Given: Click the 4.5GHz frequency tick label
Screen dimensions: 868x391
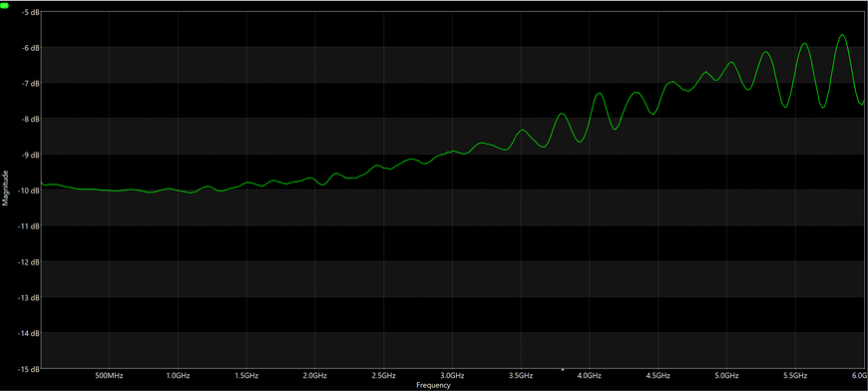Looking at the screenshot, I should (658, 375).
